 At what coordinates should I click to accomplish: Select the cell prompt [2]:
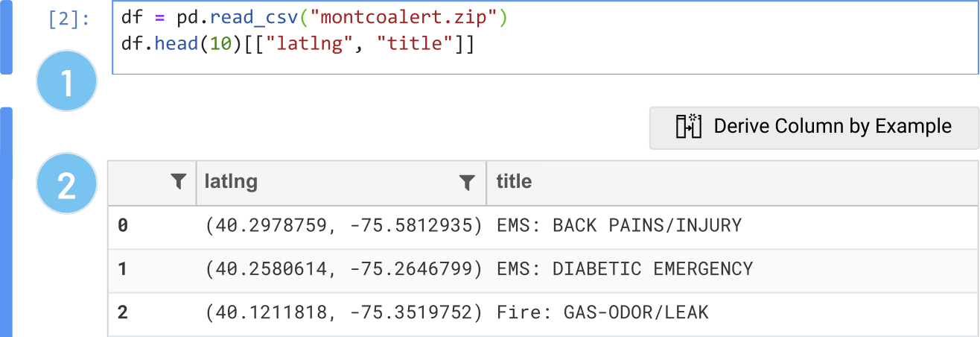coord(69,19)
